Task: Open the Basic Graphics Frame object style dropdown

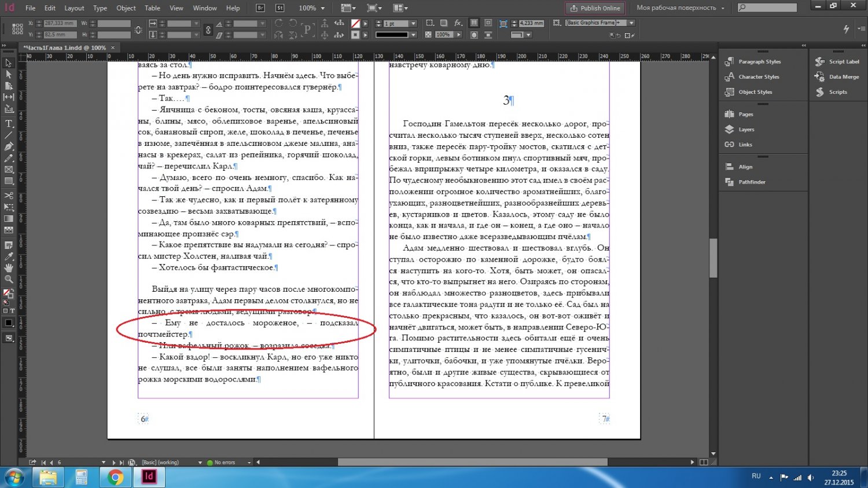Action: click(x=631, y=23)
